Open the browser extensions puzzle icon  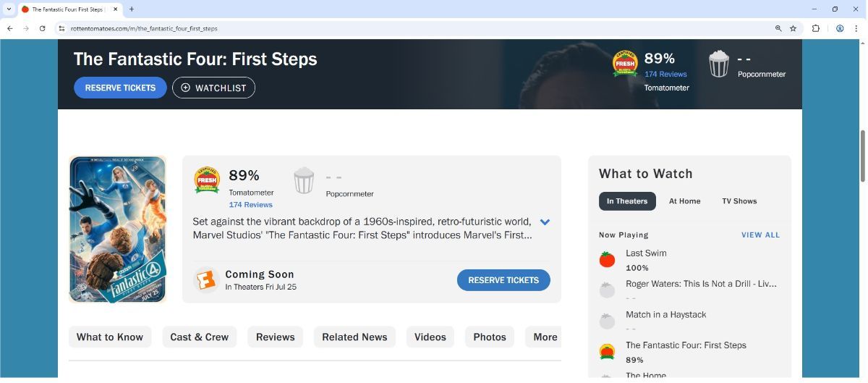[x=816, y=28]
